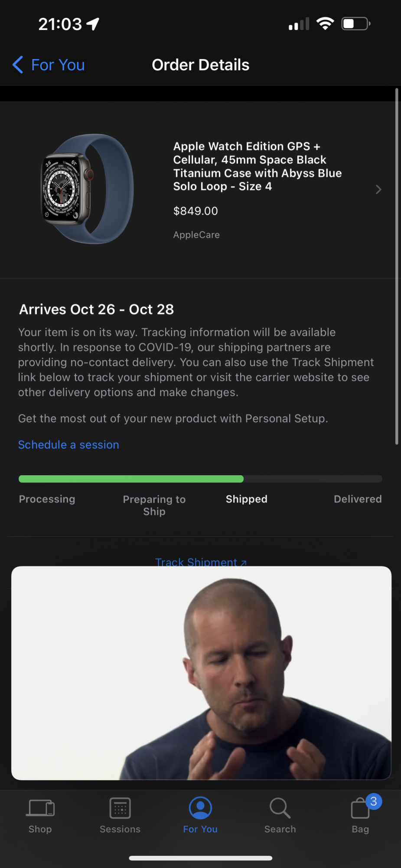Open the Bag icon
This screenshot has height=868, width=401.
(x=360, y=809)
